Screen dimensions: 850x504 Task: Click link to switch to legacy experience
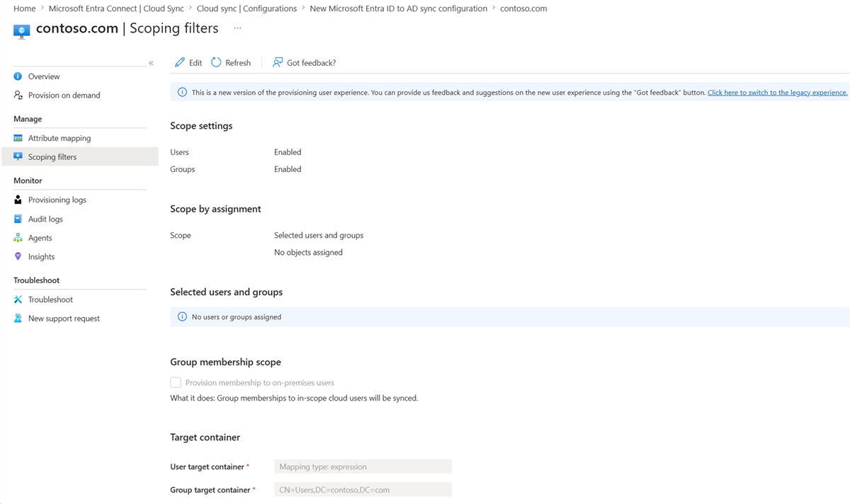(777, 92)
